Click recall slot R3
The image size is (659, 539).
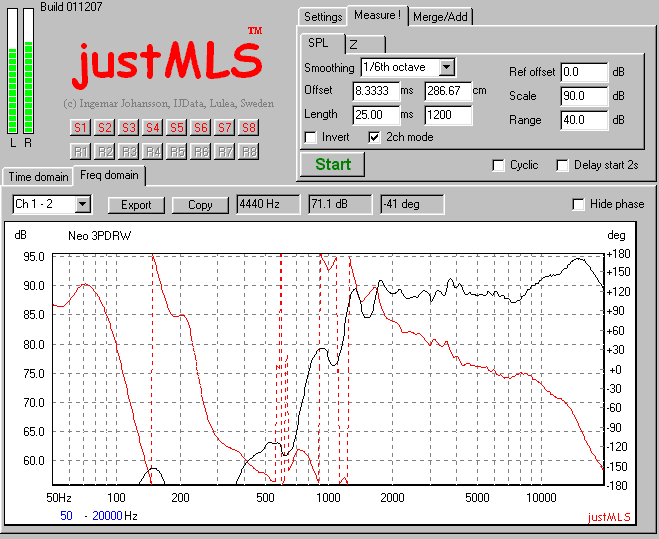coord(128,151)
